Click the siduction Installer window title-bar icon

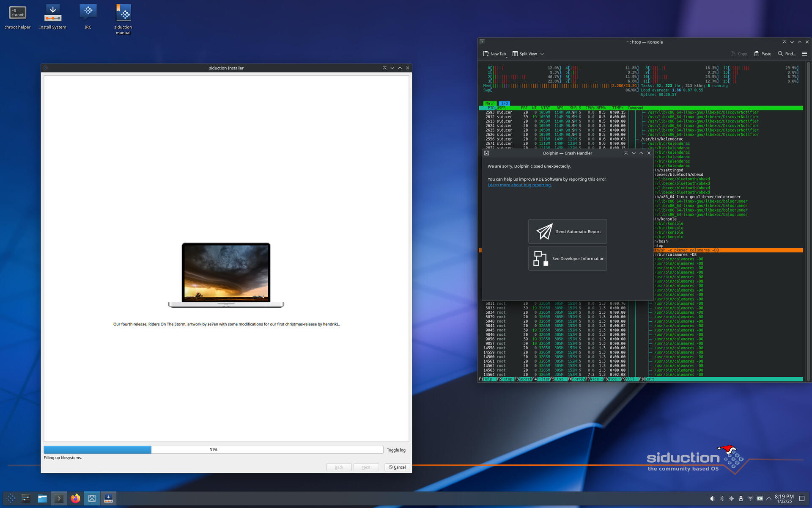tap(45, 68)
